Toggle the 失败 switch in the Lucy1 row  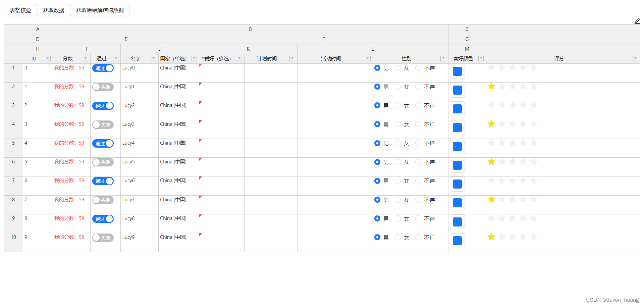(x=103, y=87)
